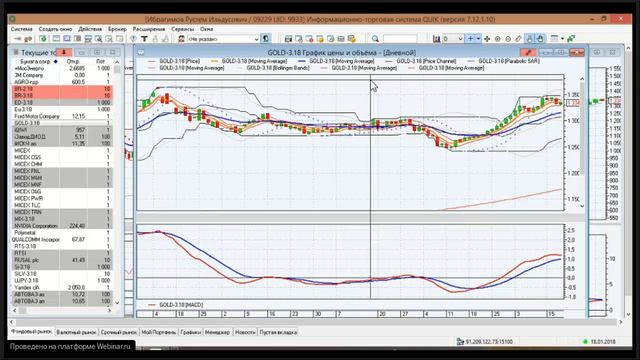Click the red pin button on chart title
Screen dimensions: 640x360
pos(528,52)
